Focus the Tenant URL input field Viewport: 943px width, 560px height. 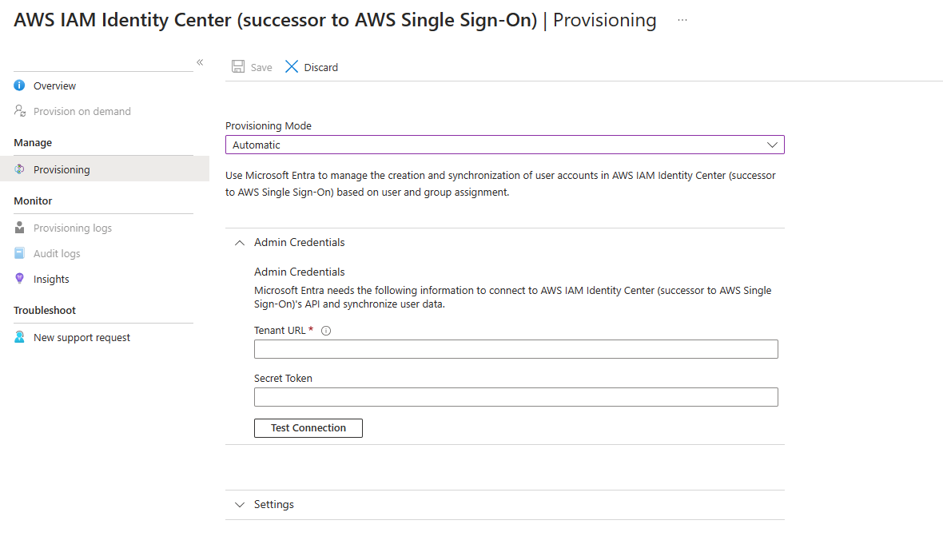516,349
